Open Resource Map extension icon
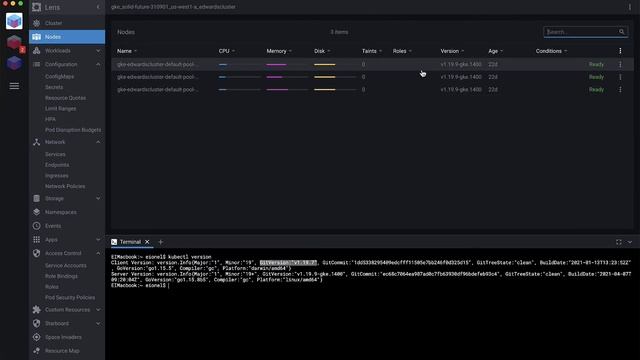The image size is (640, 360). pyautogui.click(x=36, y=351)
